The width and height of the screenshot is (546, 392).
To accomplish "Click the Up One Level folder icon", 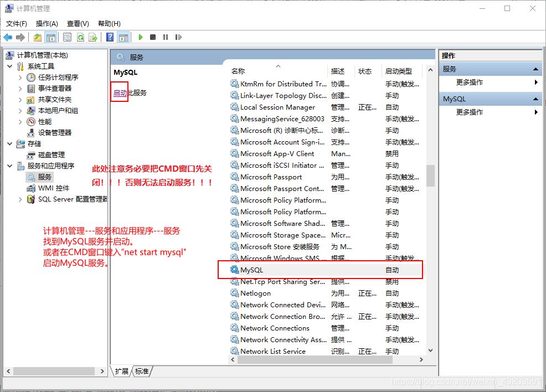I will click(x=38, y=37).
